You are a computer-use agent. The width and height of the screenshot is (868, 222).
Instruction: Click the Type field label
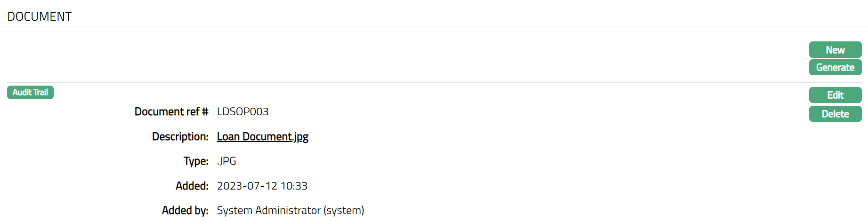[x=195, y=161]
